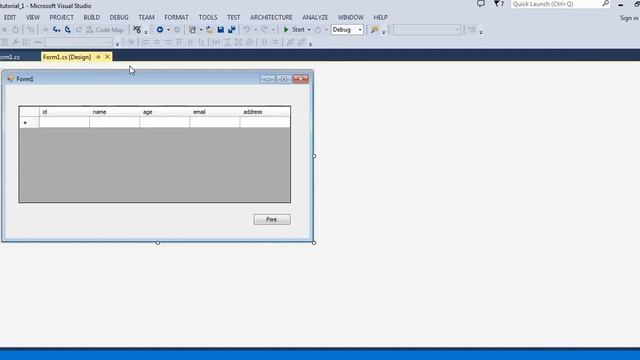Open the FORMAT menu
The height and width of the screenshot is (360, 640).
pyautogui.click(x=176, y=18)
